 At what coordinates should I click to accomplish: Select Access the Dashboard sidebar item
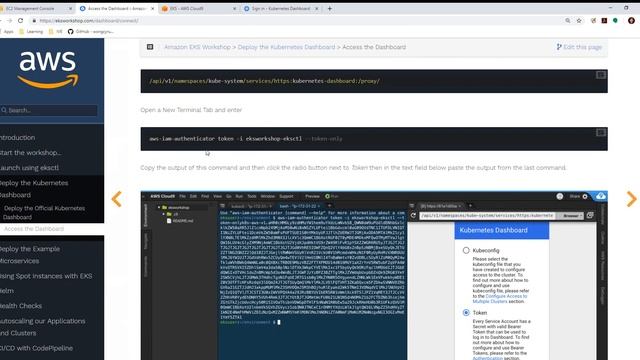pyautogui.click(x=34, y=229)
